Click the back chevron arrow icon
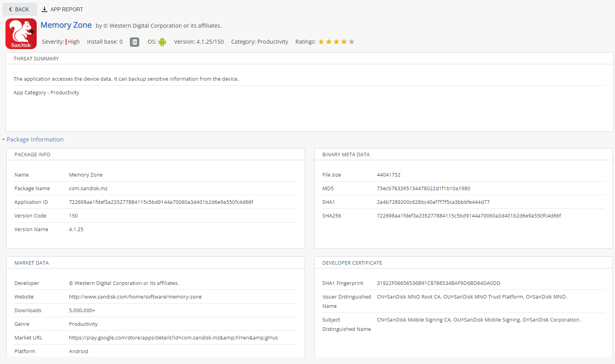The image size is (615, 364). point(11,9)
